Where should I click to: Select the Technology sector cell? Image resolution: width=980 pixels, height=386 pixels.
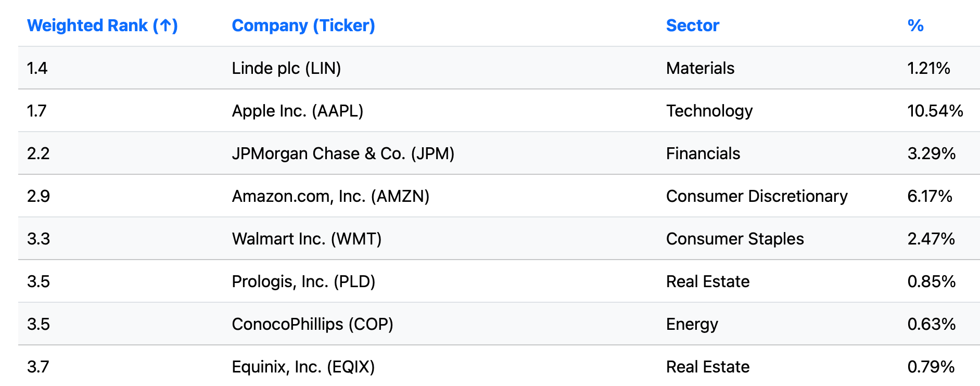(709, 111)
